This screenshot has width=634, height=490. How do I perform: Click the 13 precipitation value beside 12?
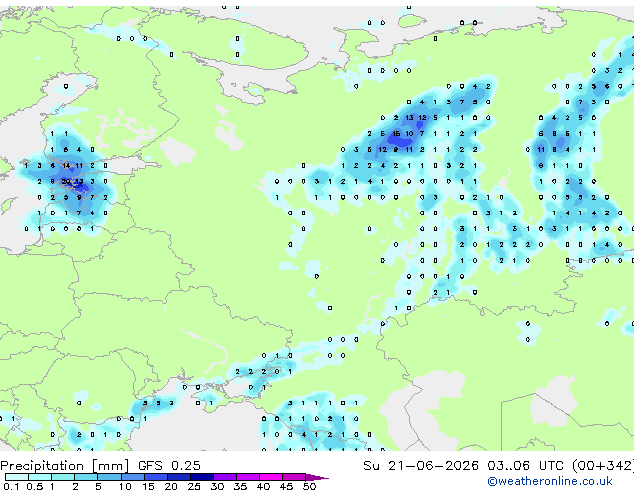pos(409,118)
